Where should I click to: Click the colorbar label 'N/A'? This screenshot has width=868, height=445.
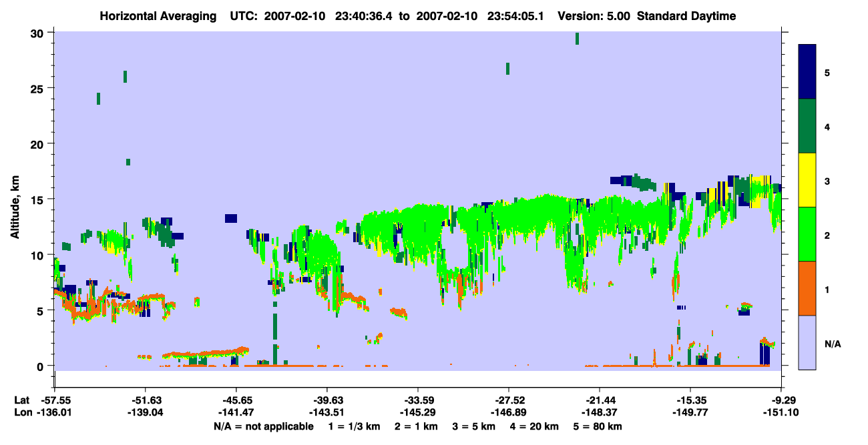[832, 344]
